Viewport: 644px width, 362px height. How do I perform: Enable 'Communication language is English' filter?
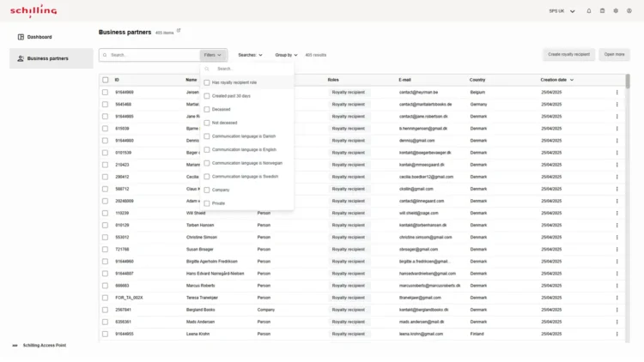tap(207, 149)
